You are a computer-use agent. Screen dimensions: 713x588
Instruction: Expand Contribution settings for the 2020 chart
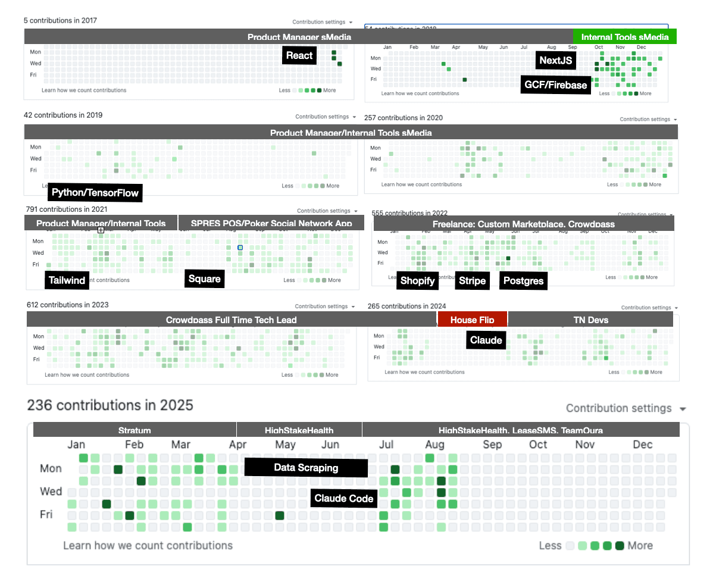(646, 119)
